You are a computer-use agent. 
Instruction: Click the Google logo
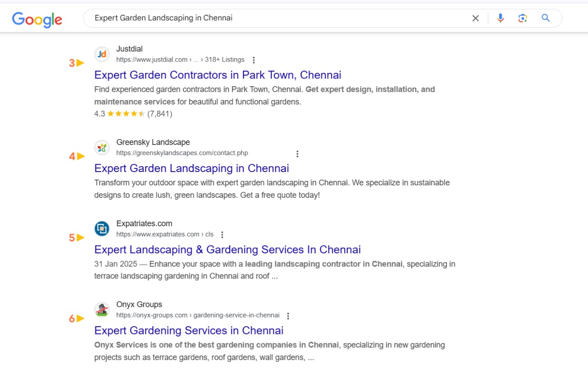[x=37, y=19]
